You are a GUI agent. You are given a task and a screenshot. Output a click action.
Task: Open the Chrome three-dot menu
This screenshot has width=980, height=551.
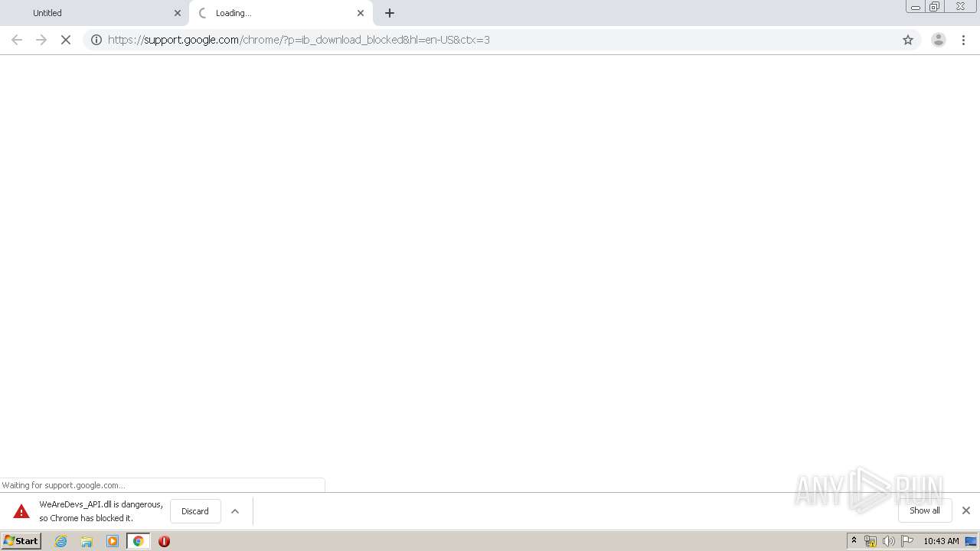964,40
